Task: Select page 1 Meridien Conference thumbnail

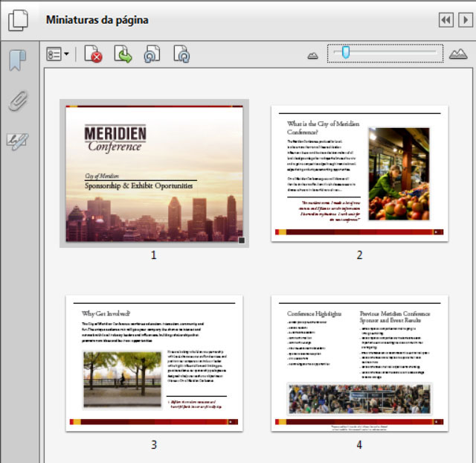Action: [154, 173]
